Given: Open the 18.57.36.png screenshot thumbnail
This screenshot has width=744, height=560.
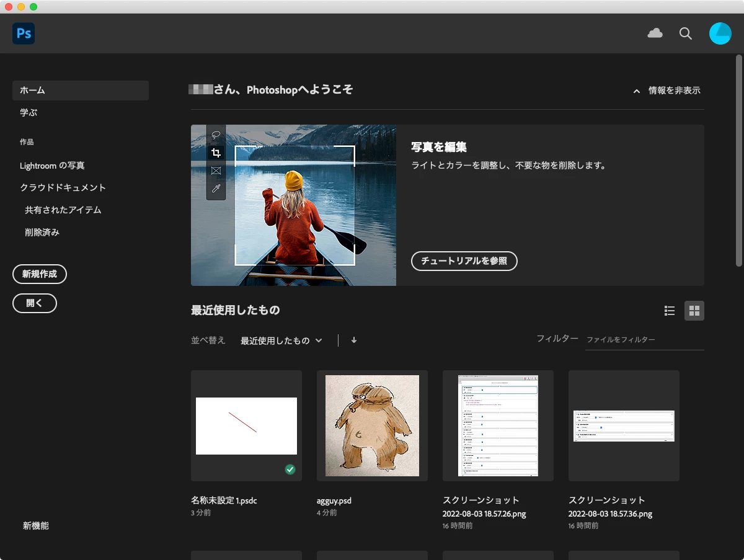Looking at the screenshot, I should [624, 426].
